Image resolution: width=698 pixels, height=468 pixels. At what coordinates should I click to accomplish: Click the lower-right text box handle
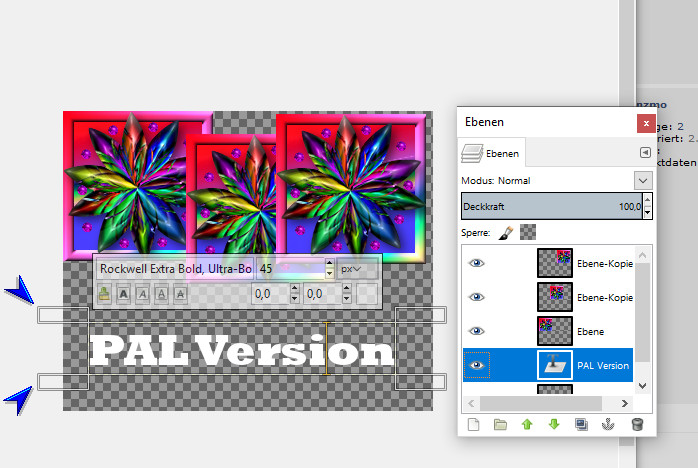point(421,382)
